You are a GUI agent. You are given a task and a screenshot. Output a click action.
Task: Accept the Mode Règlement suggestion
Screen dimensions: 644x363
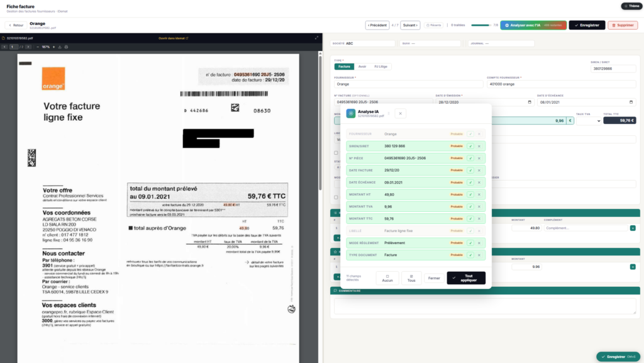tap(470, 243)
